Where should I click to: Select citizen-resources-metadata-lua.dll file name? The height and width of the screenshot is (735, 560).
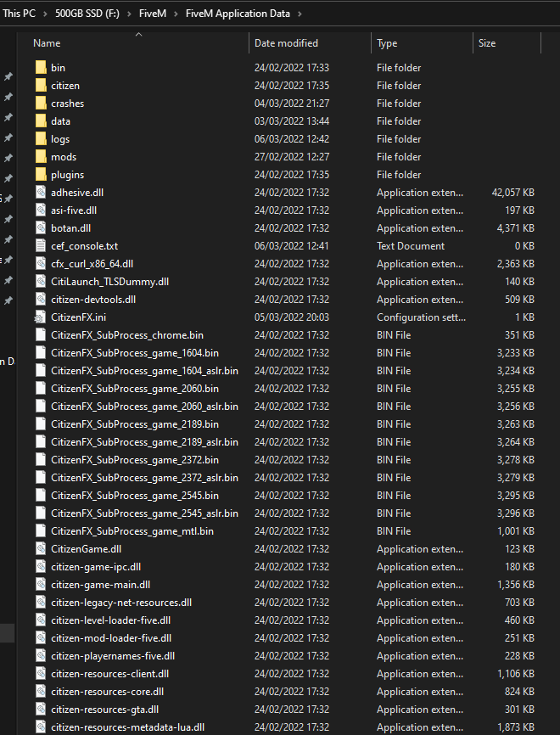pyautogui.click(x=127, y=727)
